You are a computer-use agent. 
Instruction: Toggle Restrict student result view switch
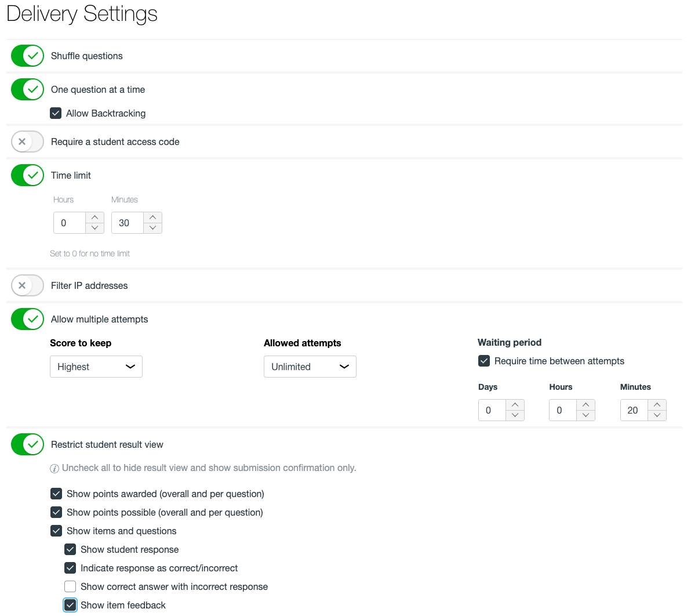pyautogui.click(x=27, y=444)
